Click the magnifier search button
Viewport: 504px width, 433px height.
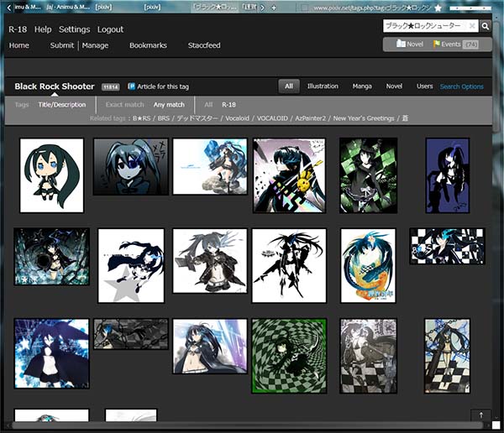pos(486,26)
